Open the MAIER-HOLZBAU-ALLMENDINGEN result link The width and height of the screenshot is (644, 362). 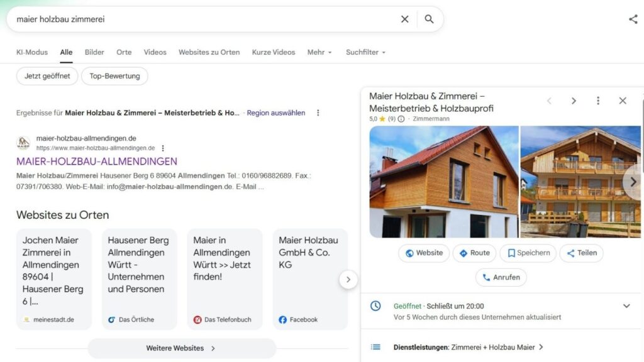click(97, 162)
